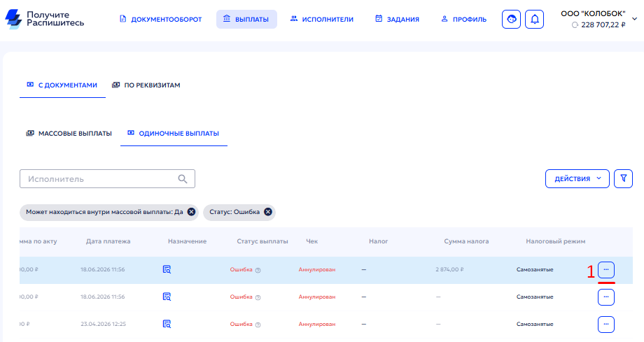Show error info in 23.04.2026 row
The width and height of the screenshot is (644, 342).
pos(258,325)
